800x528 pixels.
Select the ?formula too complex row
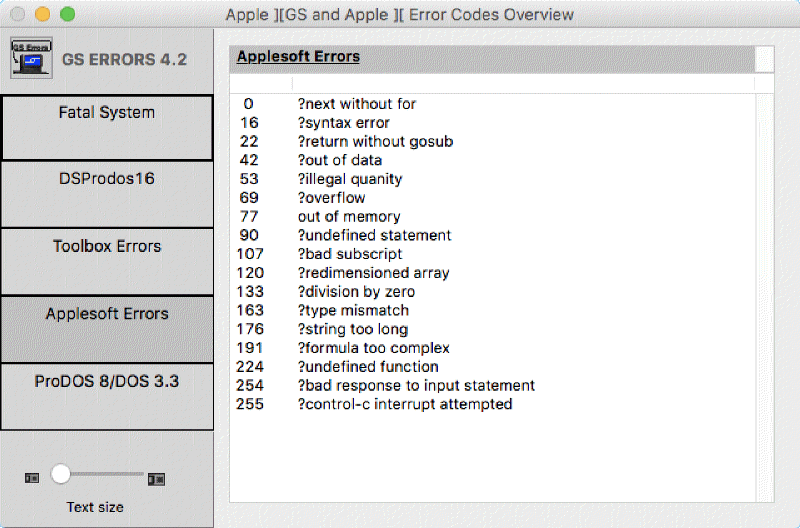(492, 348)
